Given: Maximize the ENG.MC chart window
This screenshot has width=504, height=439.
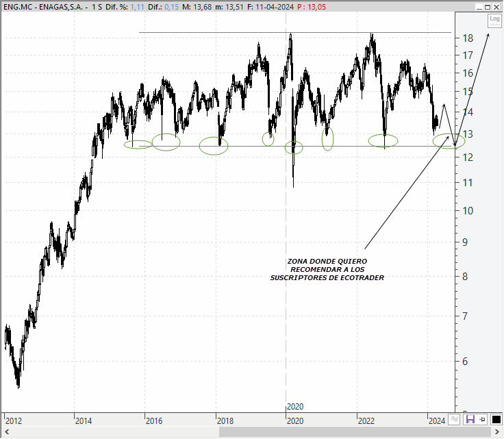Looking at the screenshot, I should pos(488,7).
